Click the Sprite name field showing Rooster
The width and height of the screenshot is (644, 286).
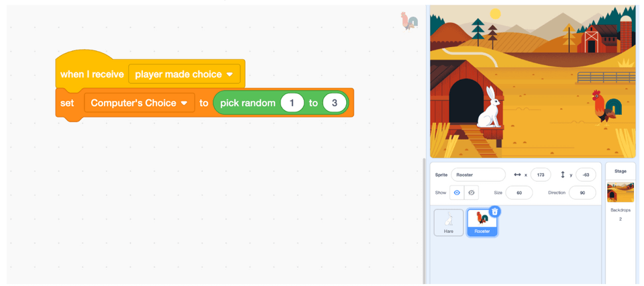coord(478,175)
